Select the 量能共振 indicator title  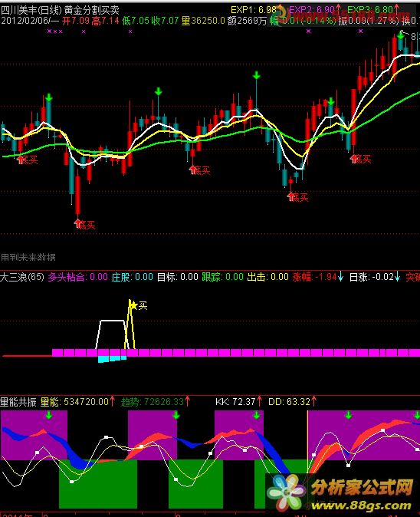pos(18,402)
